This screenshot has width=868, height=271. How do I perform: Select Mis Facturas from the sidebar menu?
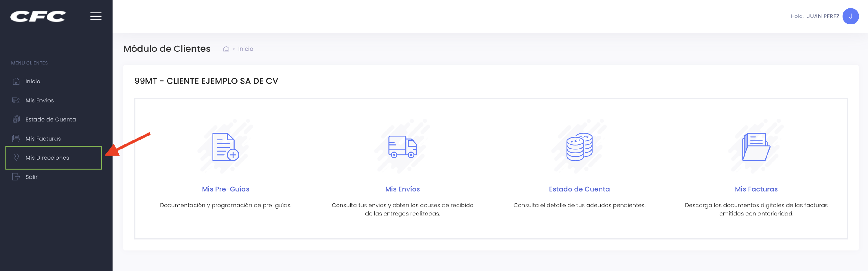[43, 138]
